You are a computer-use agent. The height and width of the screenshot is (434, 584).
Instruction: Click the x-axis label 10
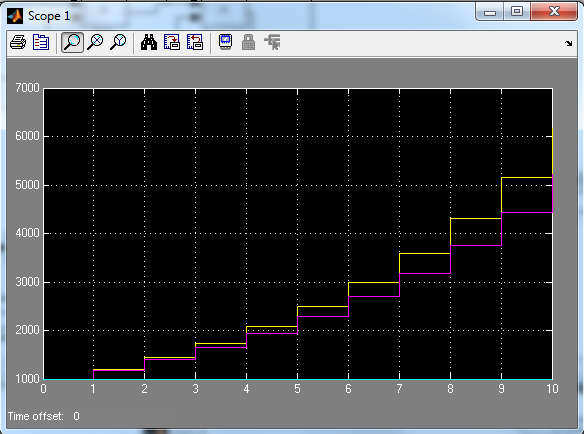[552, 389]
